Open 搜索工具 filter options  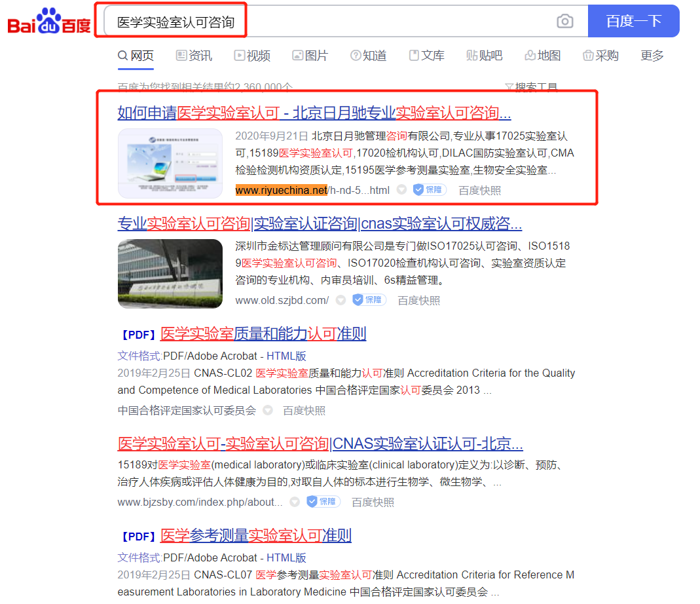(x=531, y=86)
